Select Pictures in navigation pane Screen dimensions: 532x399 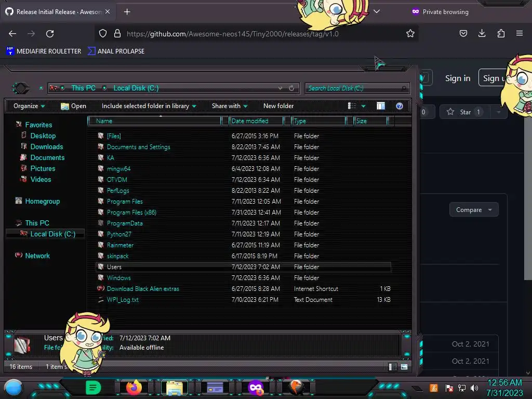[x=43, y=168]
